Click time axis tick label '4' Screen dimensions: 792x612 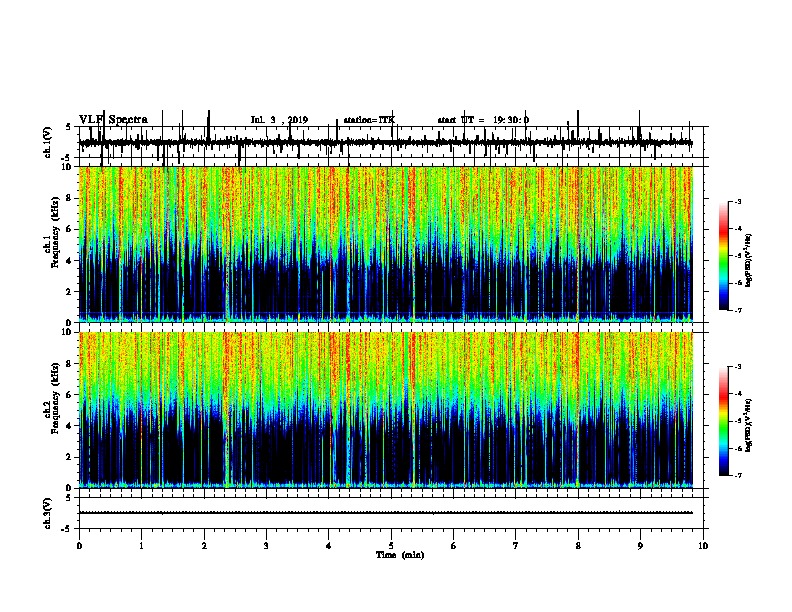tap(329, 546)
